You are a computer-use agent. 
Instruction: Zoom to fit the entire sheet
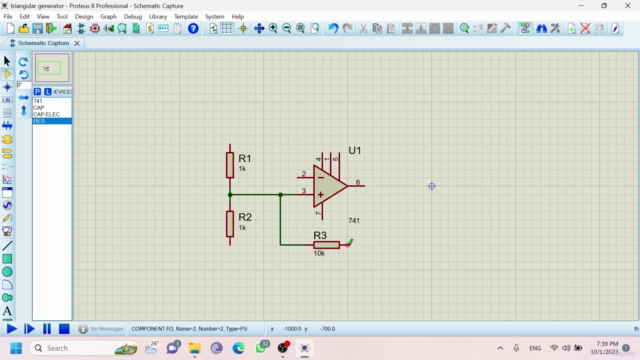(x=300, y=28)
